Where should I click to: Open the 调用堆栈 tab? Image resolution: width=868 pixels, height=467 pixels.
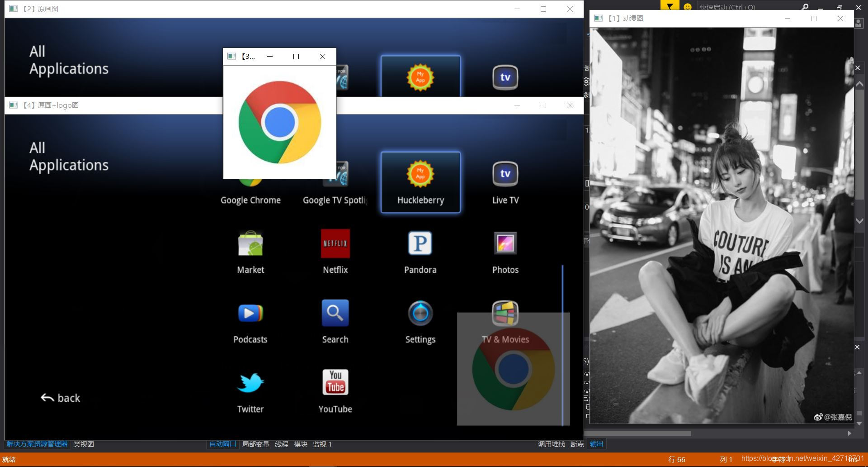pyautogui.click(x=551, y=444)
